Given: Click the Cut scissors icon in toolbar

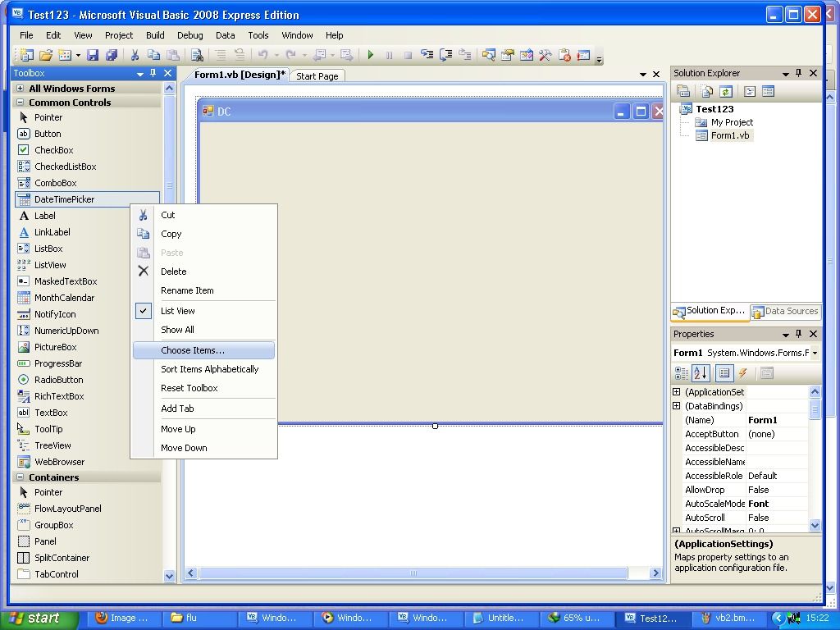Looking at the screenshot, I should (135, 55).
